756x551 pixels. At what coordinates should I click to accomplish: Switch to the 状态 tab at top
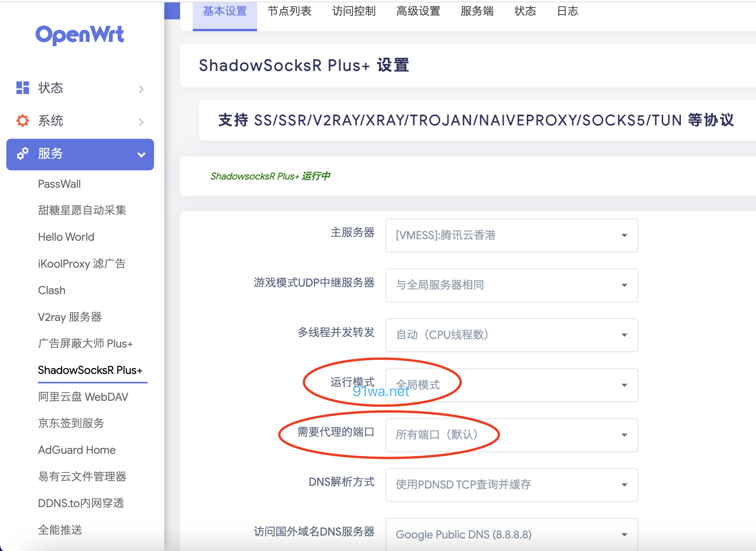[x=525, y=12]
